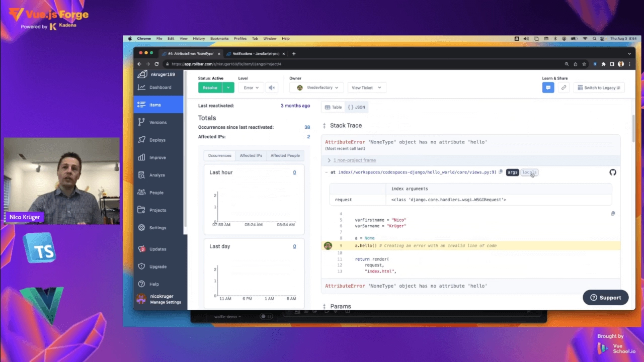
Task: Switch to the Affected IPs tab
Action: point(251,155)
